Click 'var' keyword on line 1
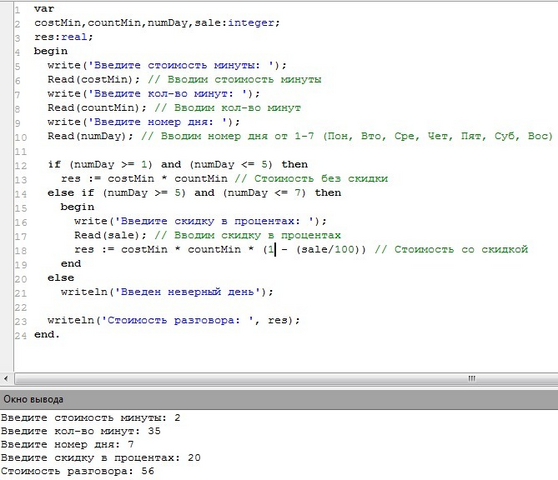Image resolution: width=558 pixels, height=480 pixels. 44,9
